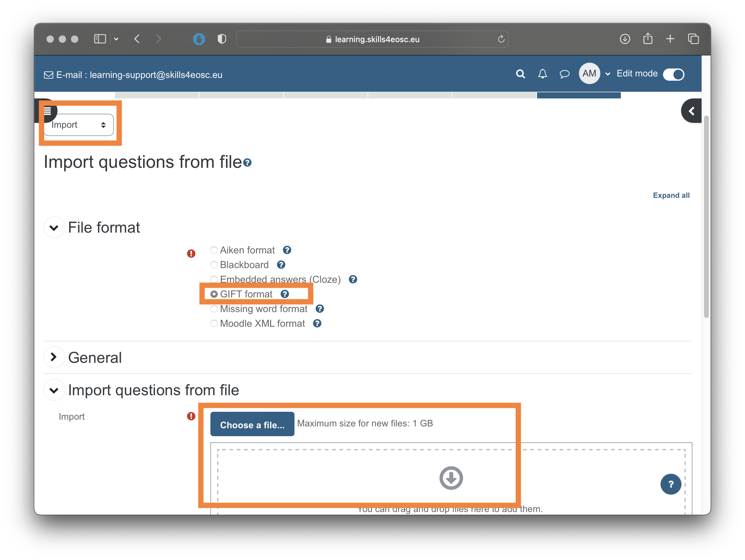Open the messaging speech bubble icon
The image size is (745, 560).
pyautogui.click(x=565, y=74)
